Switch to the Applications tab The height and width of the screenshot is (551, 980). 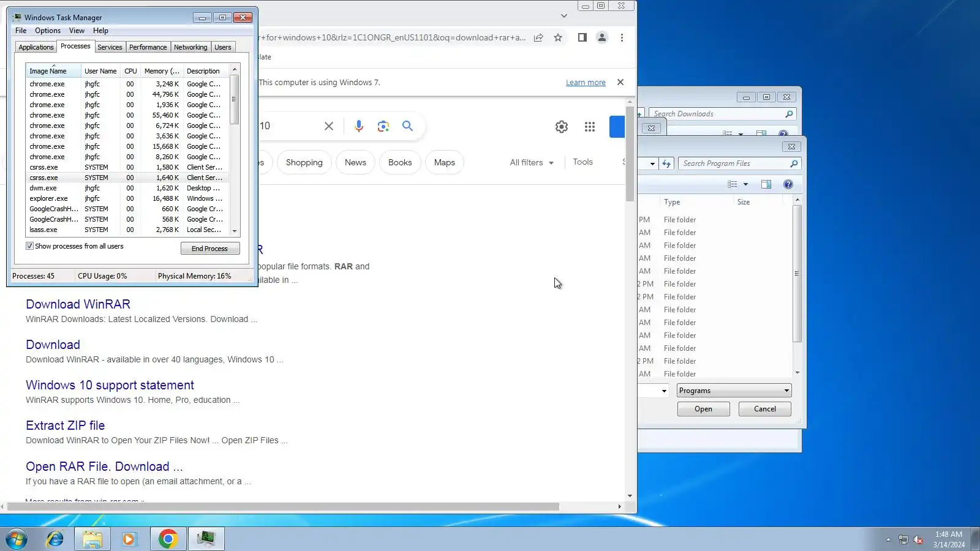tap(36, 47)
